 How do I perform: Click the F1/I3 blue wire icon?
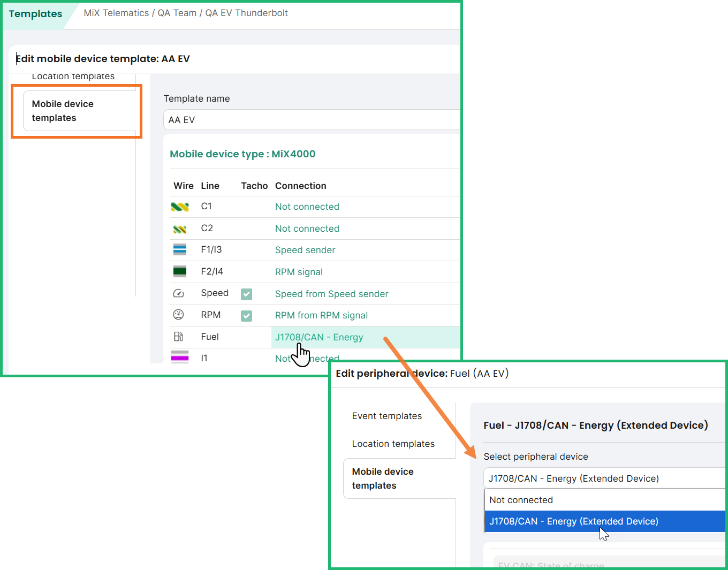pos(180,249)
